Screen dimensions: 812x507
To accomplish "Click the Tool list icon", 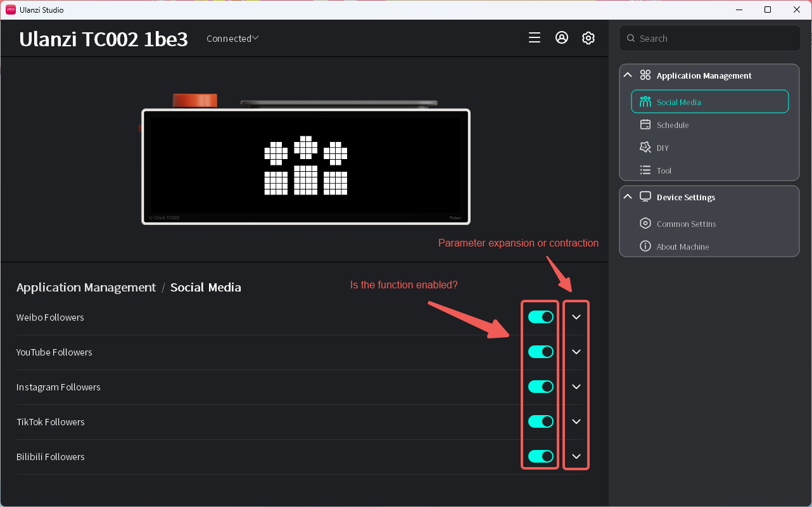I will pyautogui.click(x=645, y=170).
